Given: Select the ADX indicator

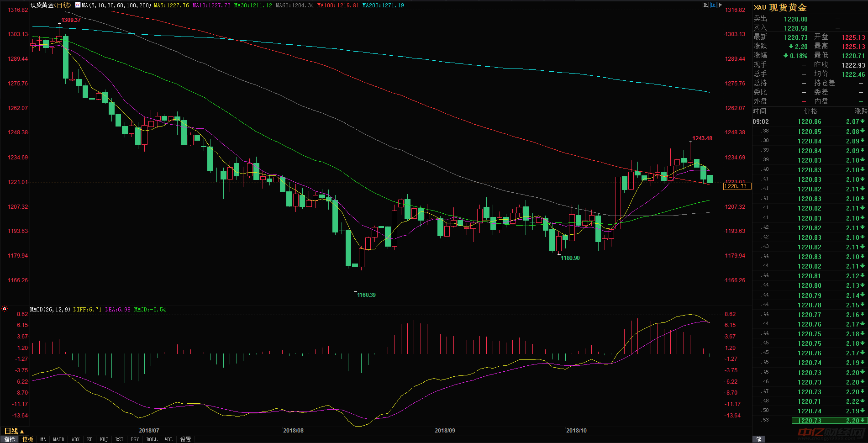Looking at the screenshot, I should 75,439.
